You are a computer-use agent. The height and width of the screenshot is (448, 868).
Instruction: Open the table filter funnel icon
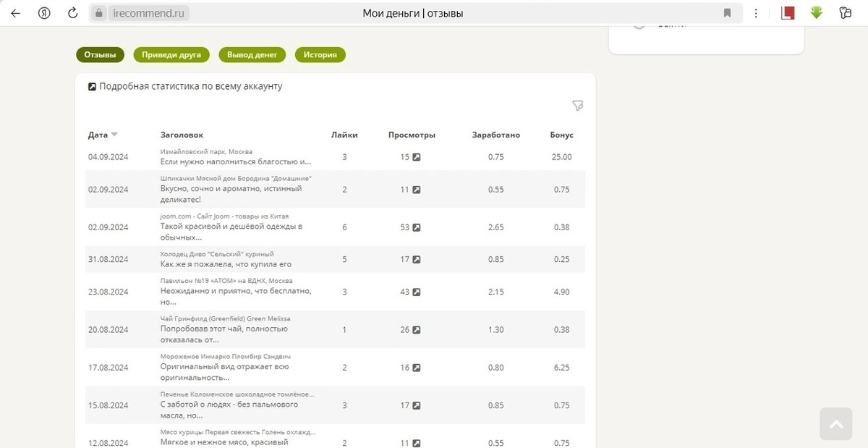[x=577, y=106]
